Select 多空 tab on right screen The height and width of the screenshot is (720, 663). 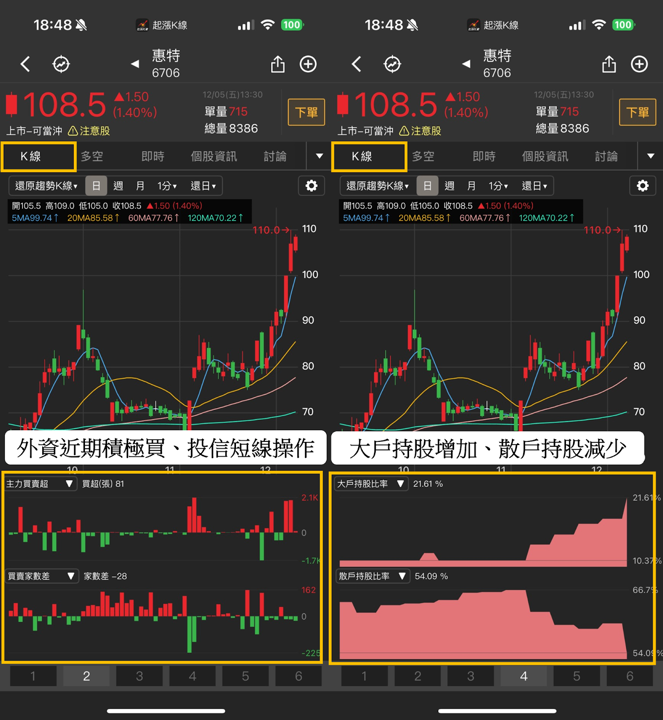click(423, 157)
